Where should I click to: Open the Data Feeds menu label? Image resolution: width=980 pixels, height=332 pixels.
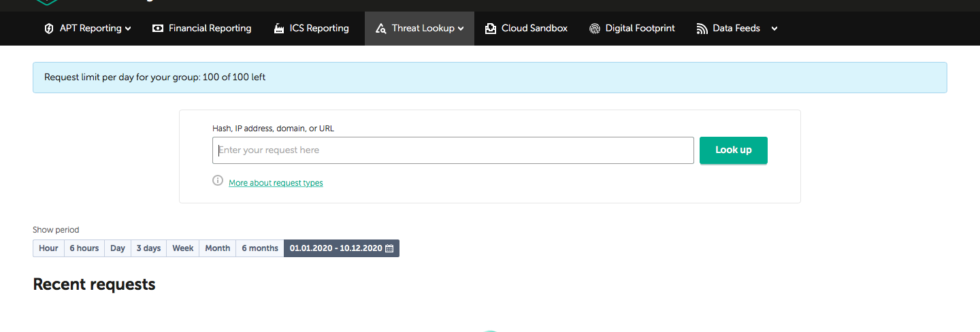coord(736,29)
